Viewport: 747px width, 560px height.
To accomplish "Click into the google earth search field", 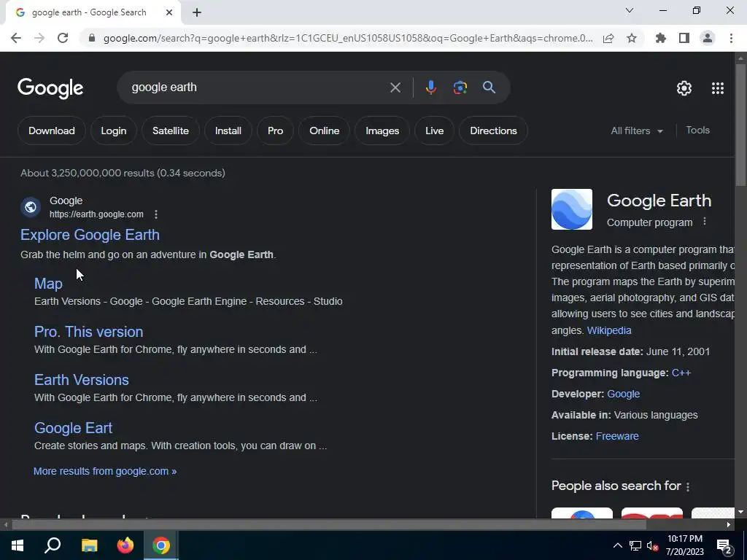I will (x=258, y=87).
